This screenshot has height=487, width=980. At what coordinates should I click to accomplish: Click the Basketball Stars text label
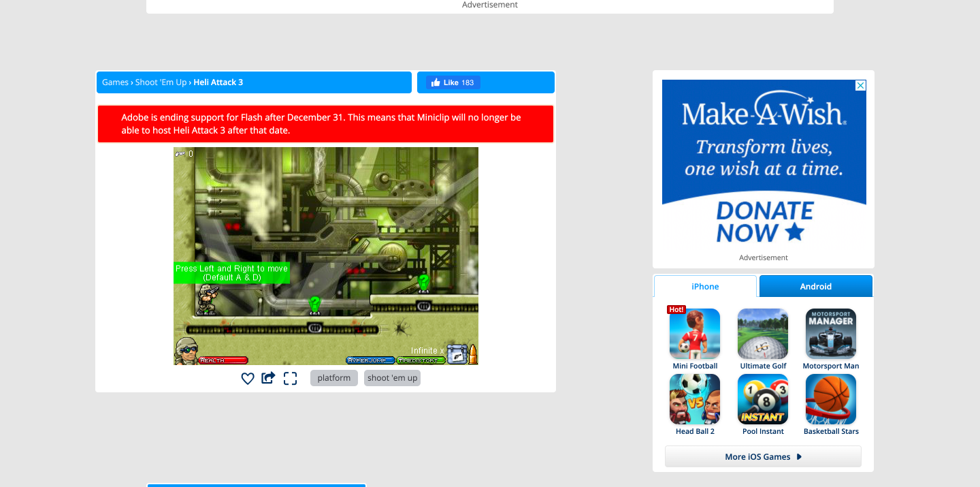tap(831, 431)
